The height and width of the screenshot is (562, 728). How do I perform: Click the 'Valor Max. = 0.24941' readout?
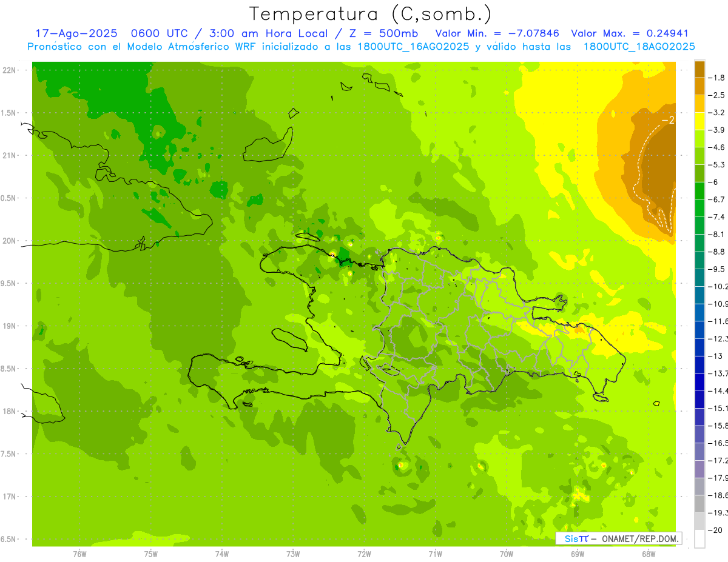pyautogui.click(x=630, y=33)
